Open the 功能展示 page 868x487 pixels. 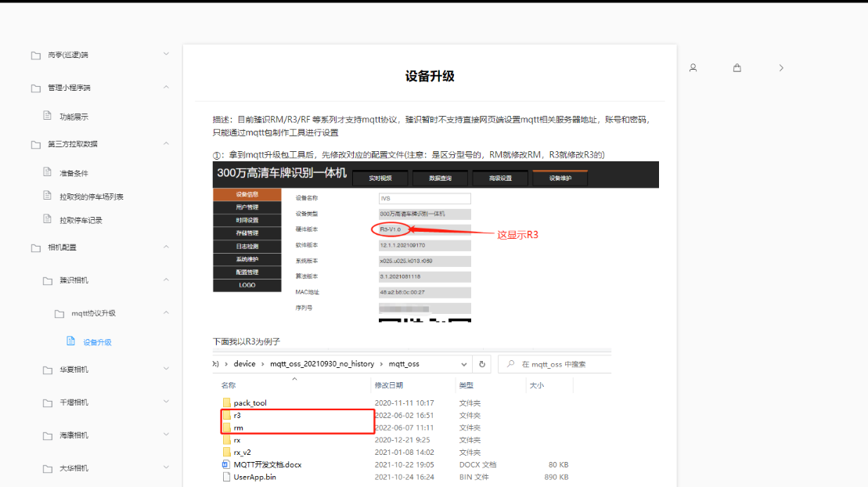pos(74,117)
